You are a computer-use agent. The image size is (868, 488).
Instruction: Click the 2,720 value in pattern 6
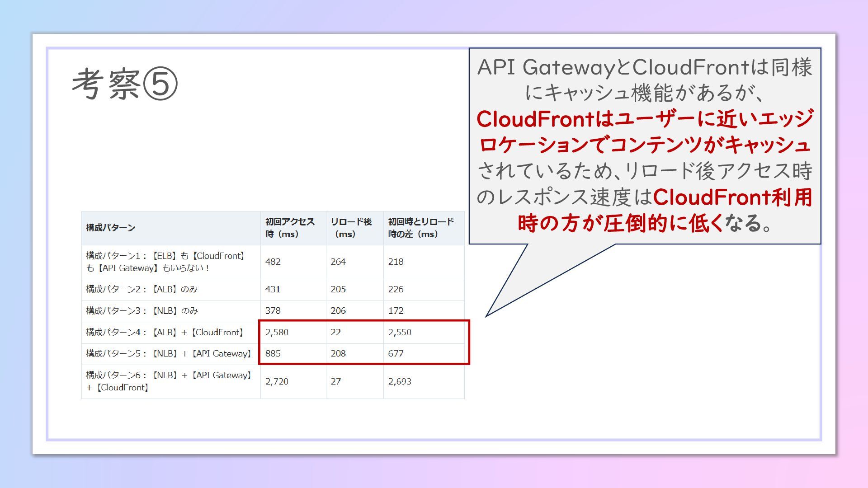click(x=277, y=382)
